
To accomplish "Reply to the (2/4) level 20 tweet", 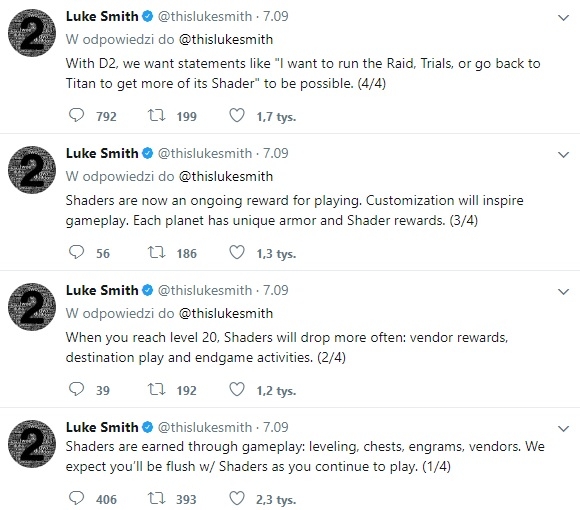I will coord(77,389).
